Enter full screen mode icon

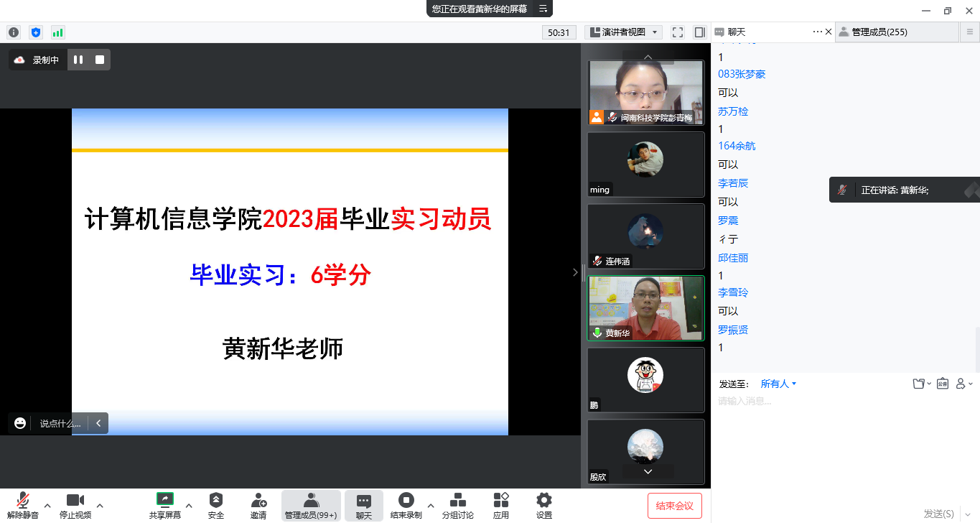click(677, 32)
